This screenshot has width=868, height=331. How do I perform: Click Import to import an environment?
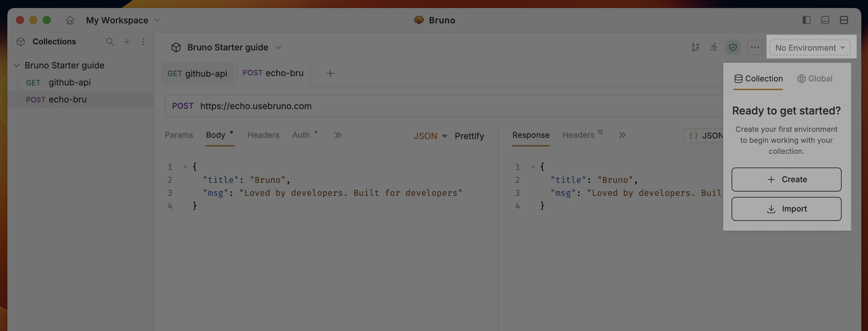787,209
